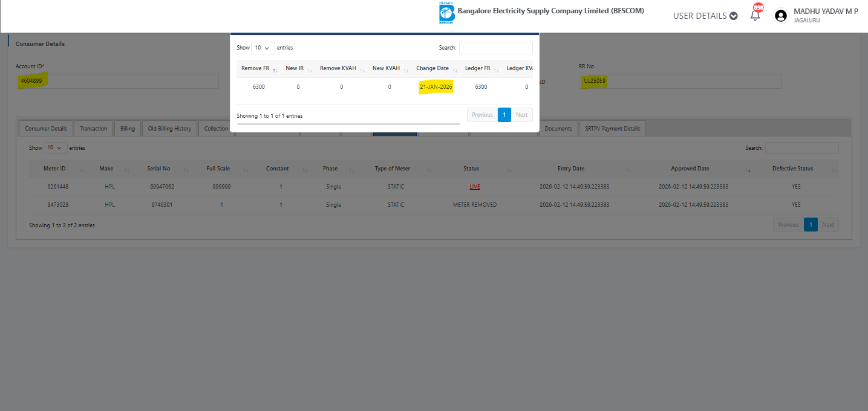Click the BESCOM logo icon

pos(446,13)
